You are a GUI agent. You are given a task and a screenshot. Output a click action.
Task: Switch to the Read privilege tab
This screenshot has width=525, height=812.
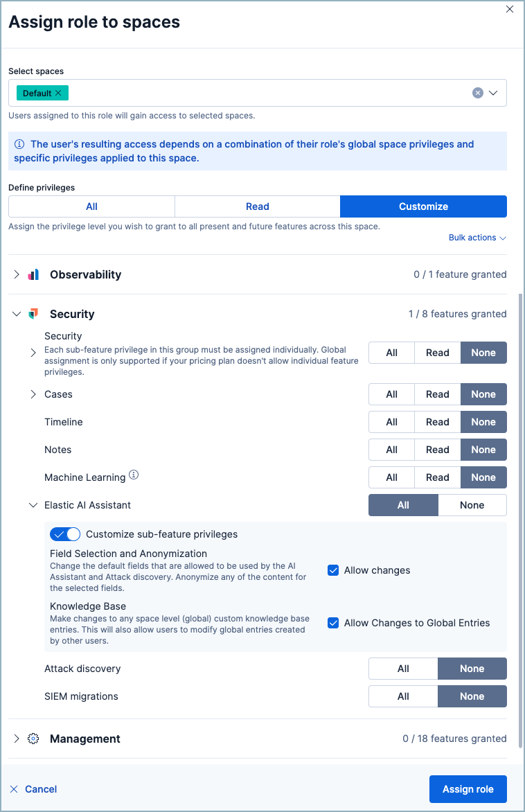(x=257, y=206)
